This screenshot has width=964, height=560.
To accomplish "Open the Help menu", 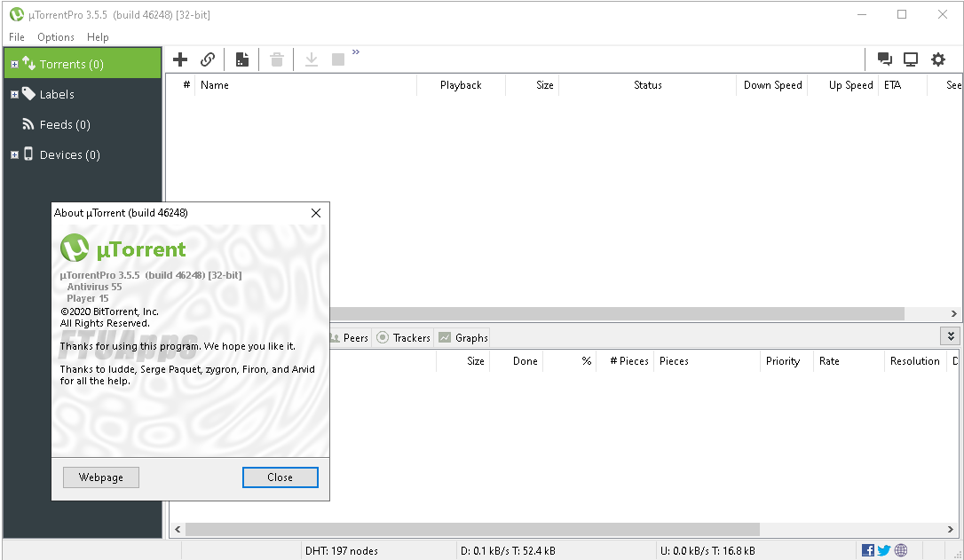I will (98, 37).
